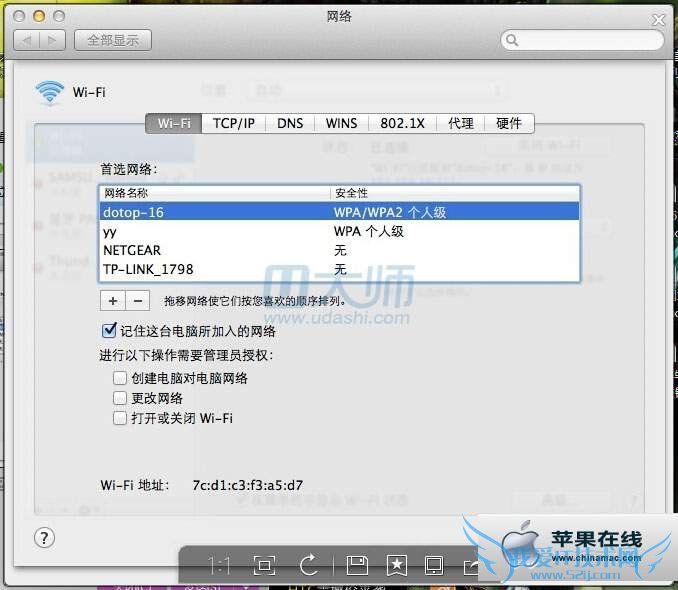Viewport: 678px width, 590px height.
Task: Select the dotop-16 network row
Action: [339, 212]
